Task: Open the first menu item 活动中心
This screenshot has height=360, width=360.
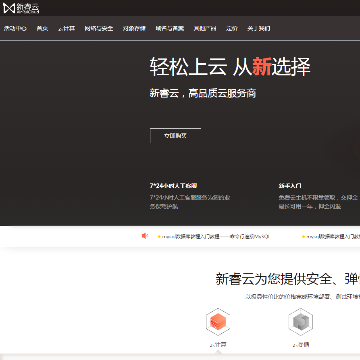Action: coord(15,29)
